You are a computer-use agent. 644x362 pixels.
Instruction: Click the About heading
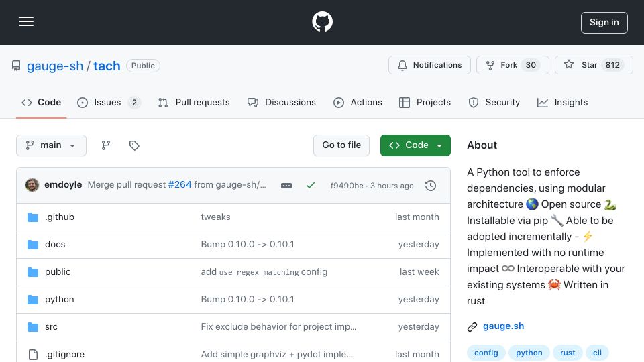pos(482,145)
